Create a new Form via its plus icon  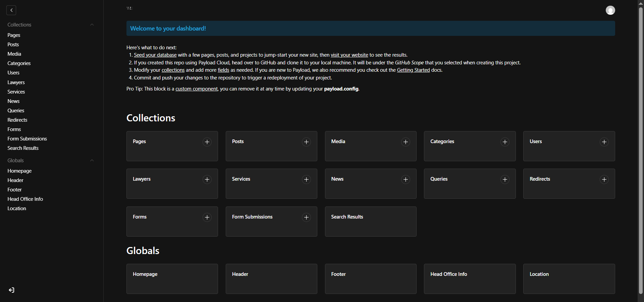point(207,217)
